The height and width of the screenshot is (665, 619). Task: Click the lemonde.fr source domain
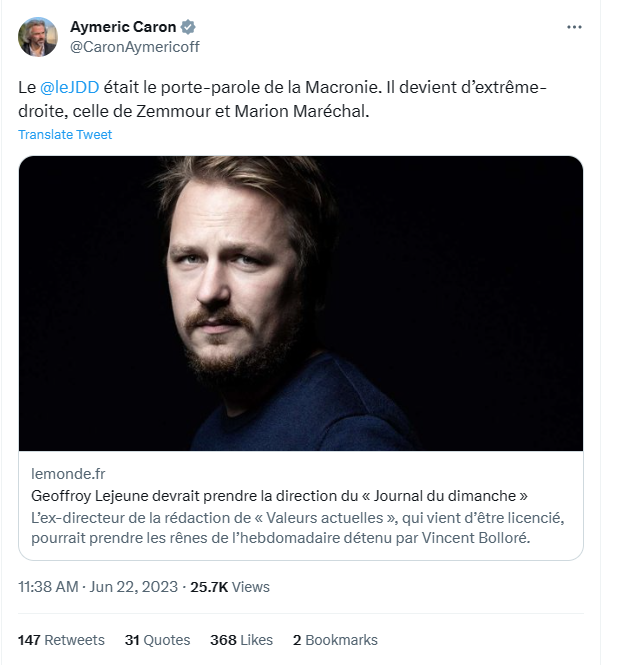[68, 473]
